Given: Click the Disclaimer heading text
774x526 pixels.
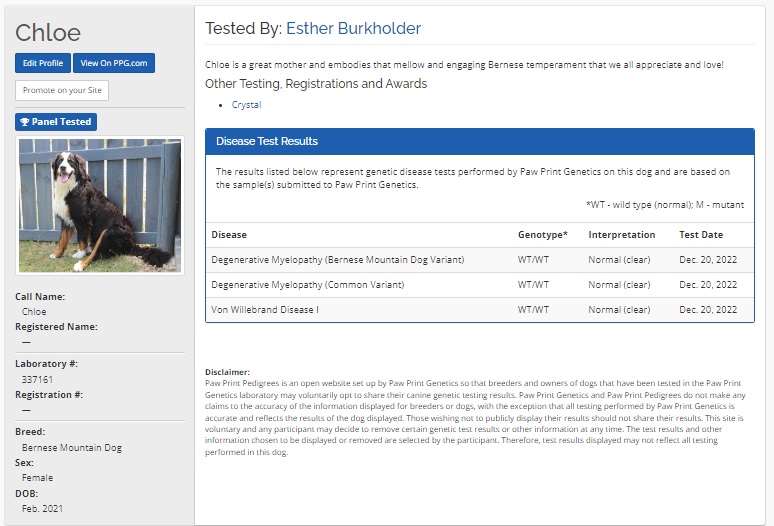Looking at the screenshot, I should click(x=227, y=372).
